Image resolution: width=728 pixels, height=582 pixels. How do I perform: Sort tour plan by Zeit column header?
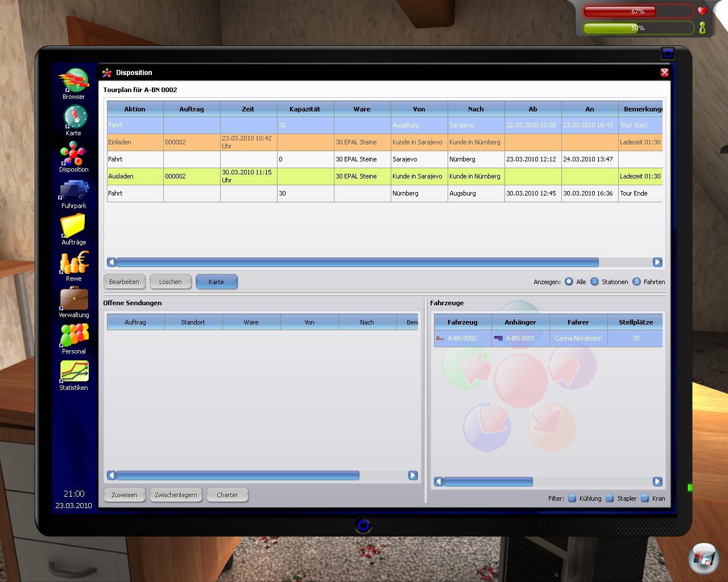248,109
